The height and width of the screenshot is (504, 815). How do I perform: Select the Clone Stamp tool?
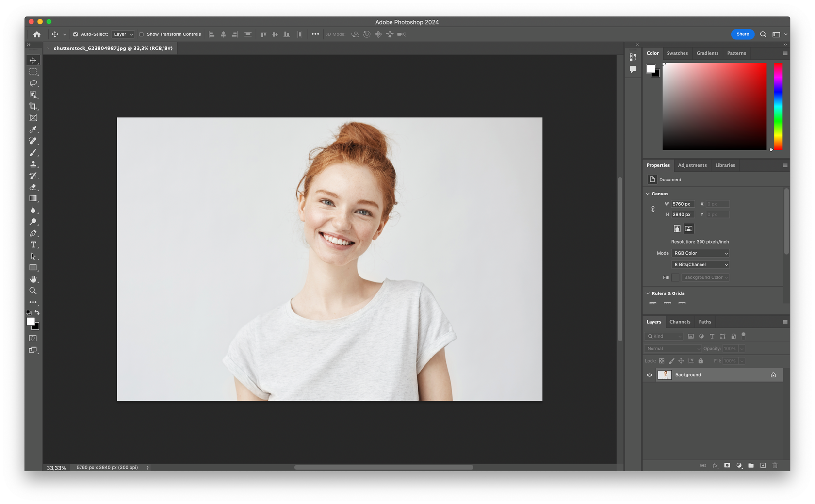[33, 164]
